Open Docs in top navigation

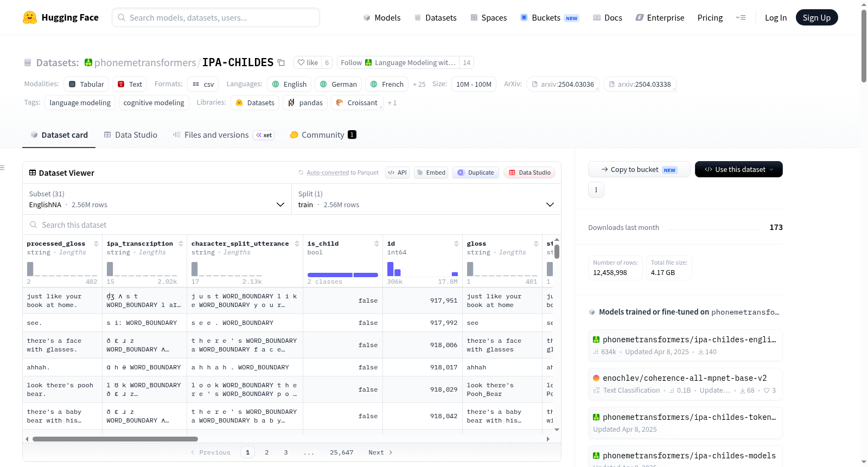pyautogui.click(x=607, y=17)
